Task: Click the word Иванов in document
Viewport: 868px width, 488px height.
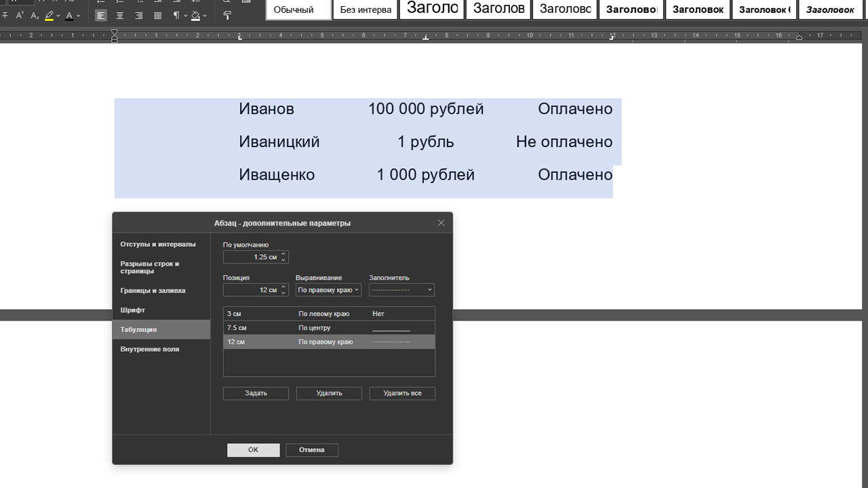Action: coord(267,109)
